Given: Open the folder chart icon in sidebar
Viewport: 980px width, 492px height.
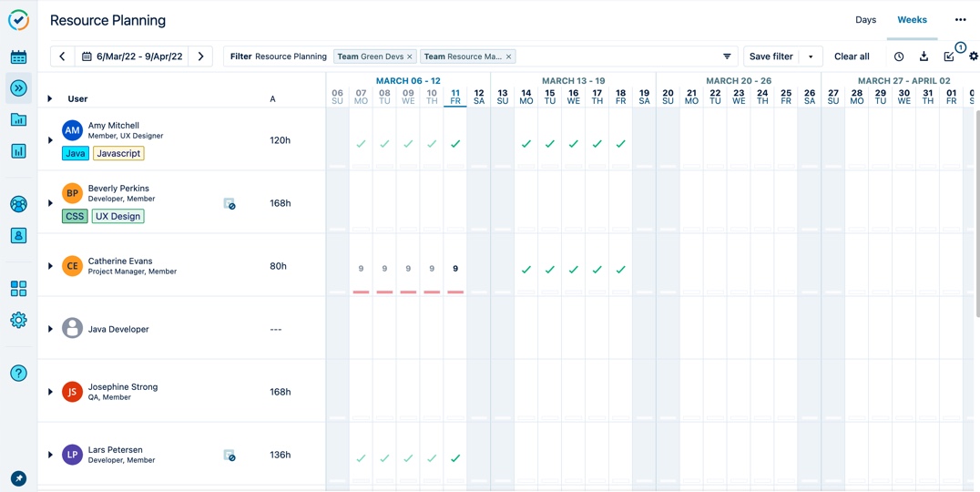Looking at the screenshot, I should pyautogui.click(x=18, y=119).
